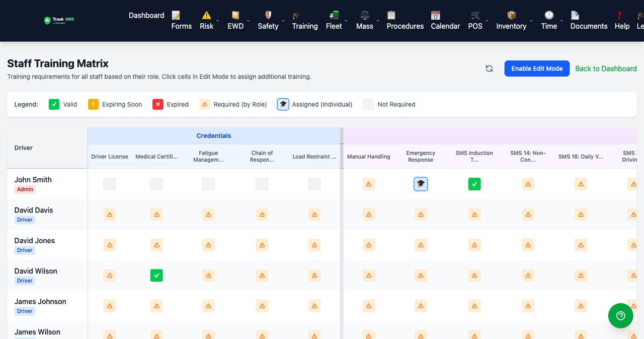Click the Expired red legend swatch
This screenshot has height=339, width=644.
pos(158,104)
